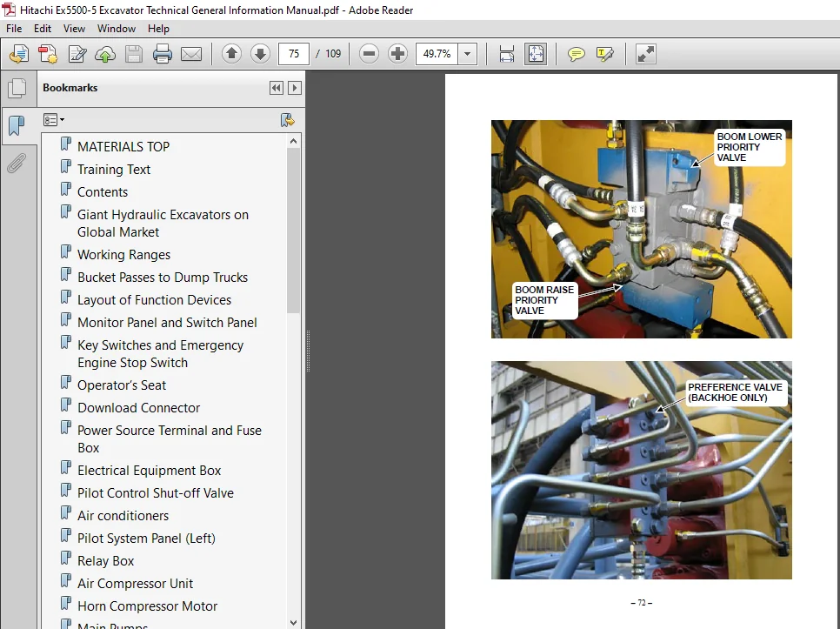Select the Relay Box bookmark
Screen dimensions: 840x629
tap(105, 561)
